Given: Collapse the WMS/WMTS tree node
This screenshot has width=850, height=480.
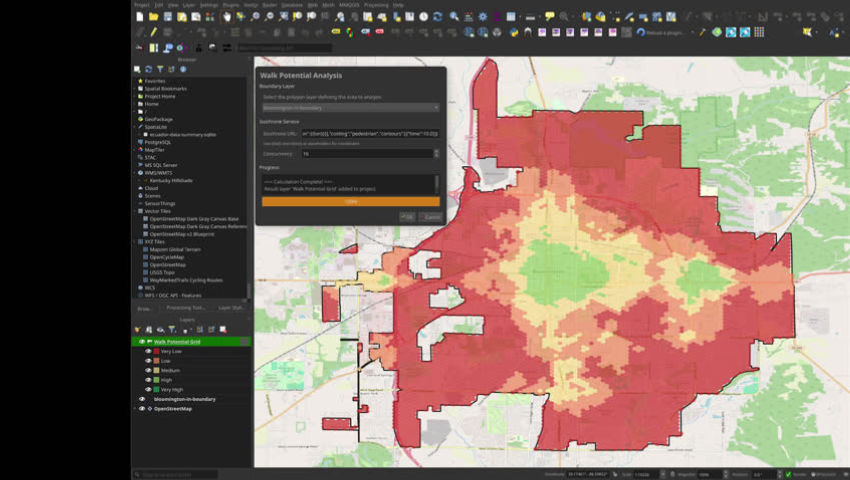Looking at the screenshot, I should (x=135, y=172).
